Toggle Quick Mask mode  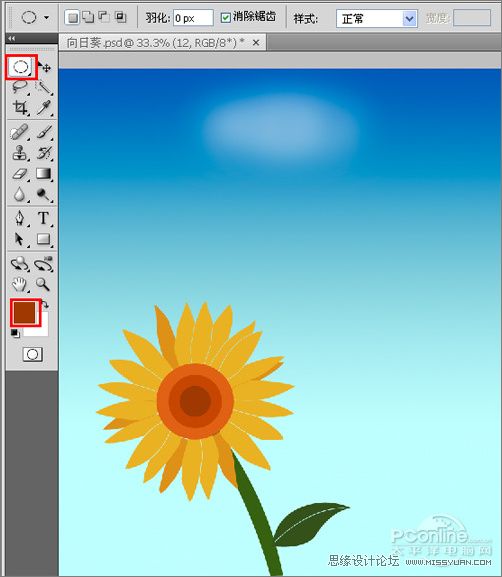(x=33, y=354)
